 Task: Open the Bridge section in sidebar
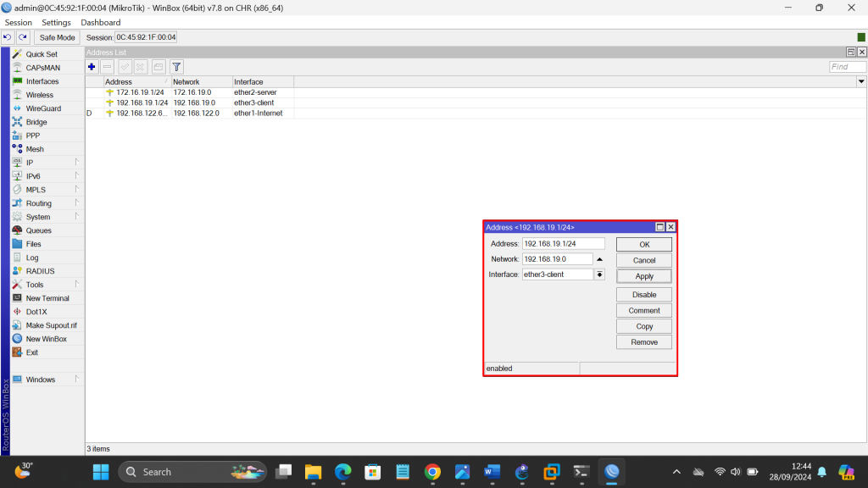(x=36, y=122)
